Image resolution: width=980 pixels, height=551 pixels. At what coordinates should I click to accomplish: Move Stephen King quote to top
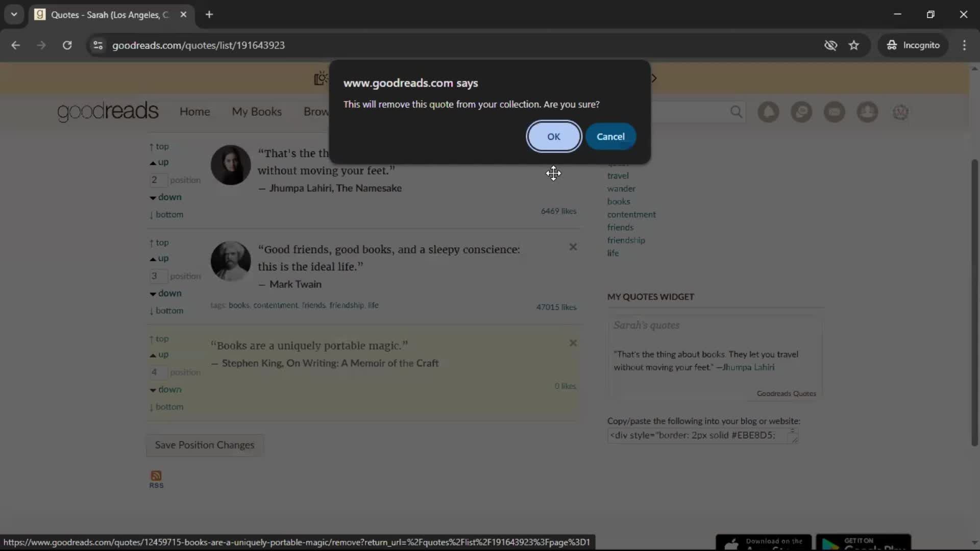tap(159, 339)
